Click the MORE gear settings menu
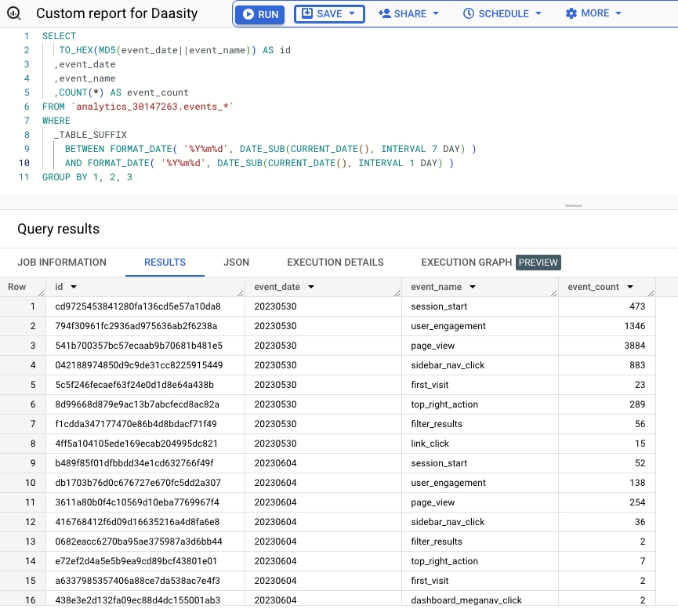 coord(593,14)
